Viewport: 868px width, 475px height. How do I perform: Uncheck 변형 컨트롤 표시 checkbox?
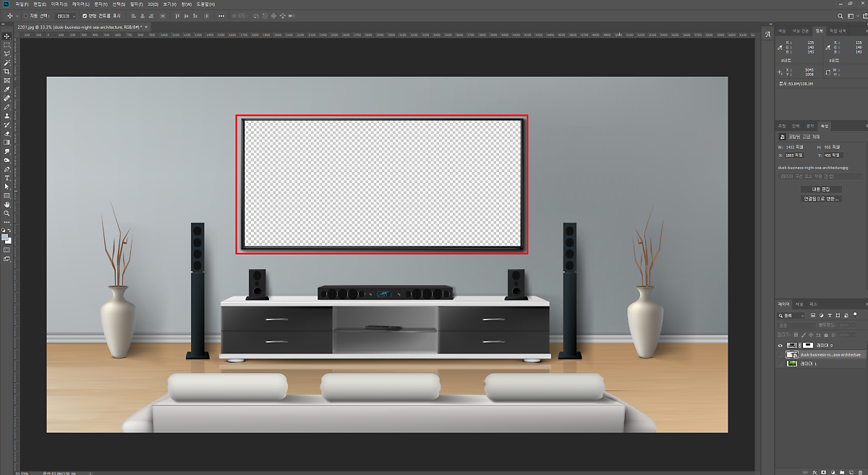click(85, 15)
